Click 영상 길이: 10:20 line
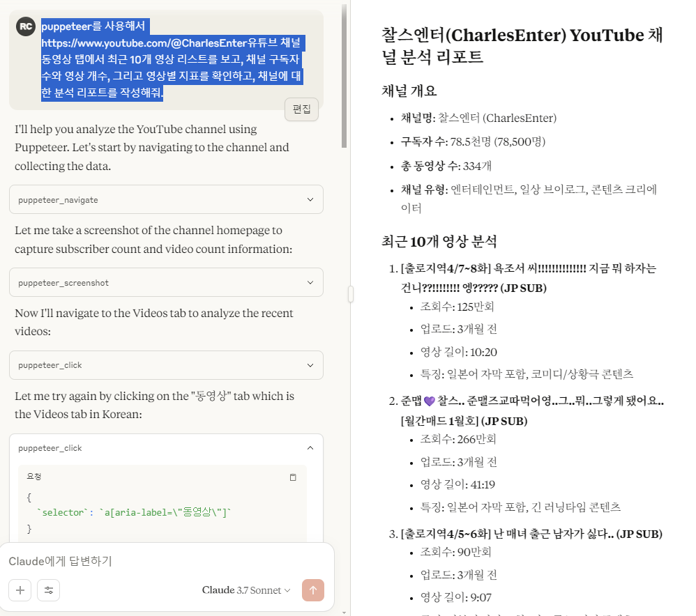Viewport: 696px width, 616px height. 458,352
